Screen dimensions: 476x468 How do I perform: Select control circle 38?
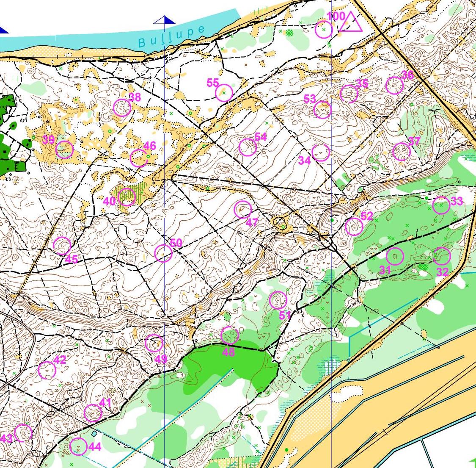pyautogui.click(x=122, y=107)
